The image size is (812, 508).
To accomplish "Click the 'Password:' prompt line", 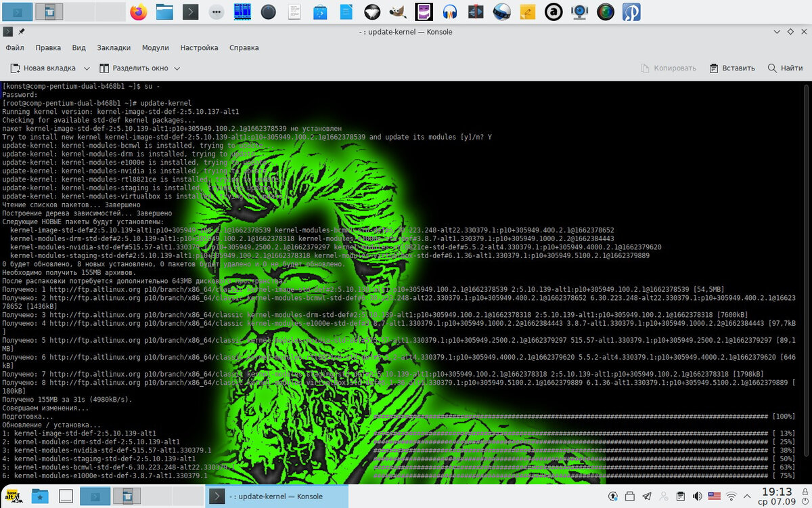I will click(20, 95).
